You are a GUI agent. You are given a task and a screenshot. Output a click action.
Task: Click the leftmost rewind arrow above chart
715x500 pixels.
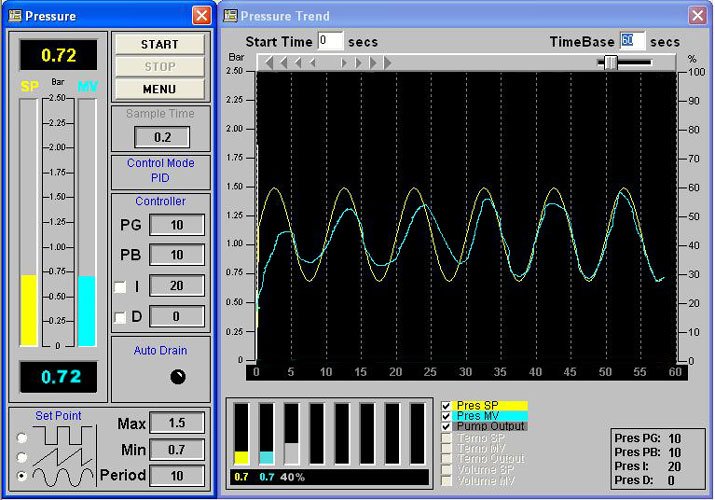coord(268,62)
